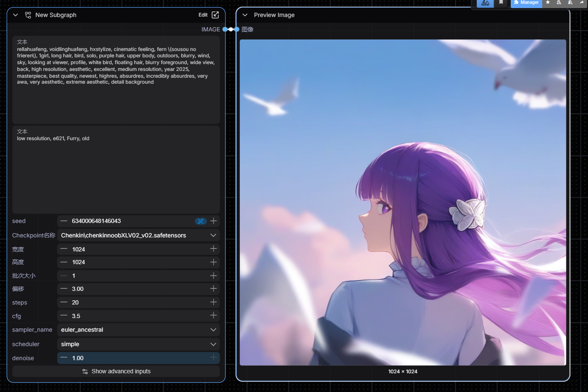Increase the cfg value
Screen dimensions: 588x392
(x=214, y=316)
